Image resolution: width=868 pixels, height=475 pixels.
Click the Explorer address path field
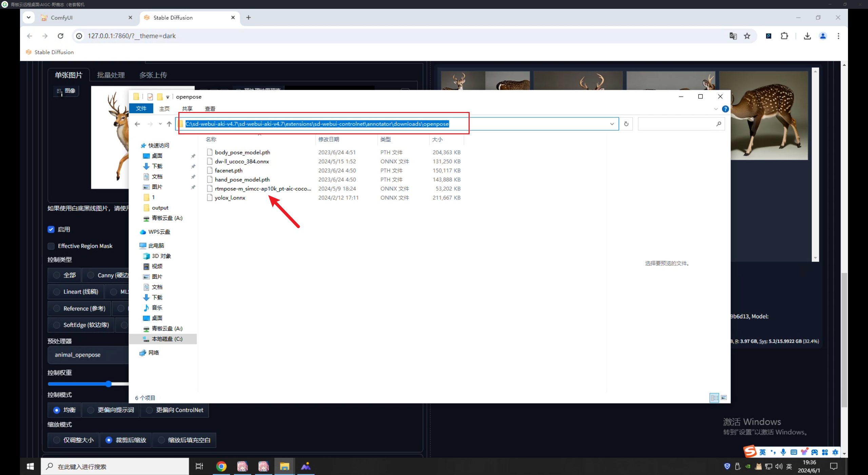click(397, 124)
